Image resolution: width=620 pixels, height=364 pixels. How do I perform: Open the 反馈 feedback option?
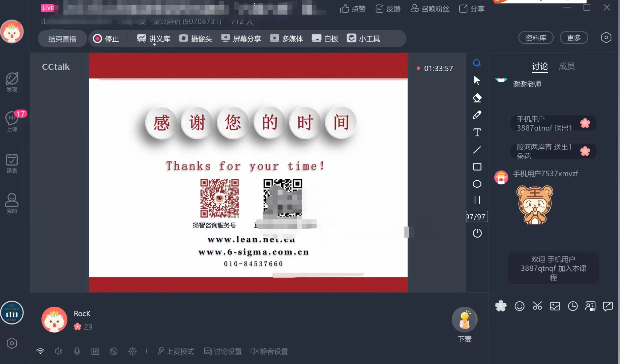[388, 9]
